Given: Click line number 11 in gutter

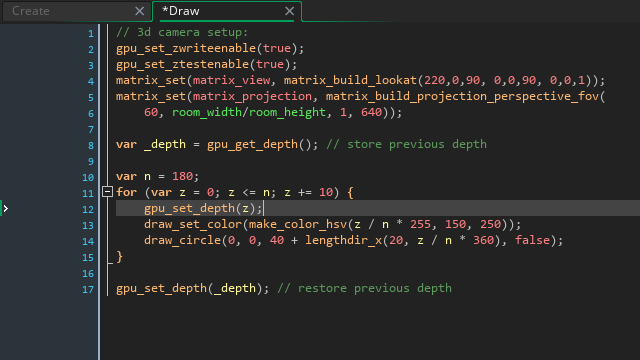Looking at the screenshot, I should tap(88, 193).
